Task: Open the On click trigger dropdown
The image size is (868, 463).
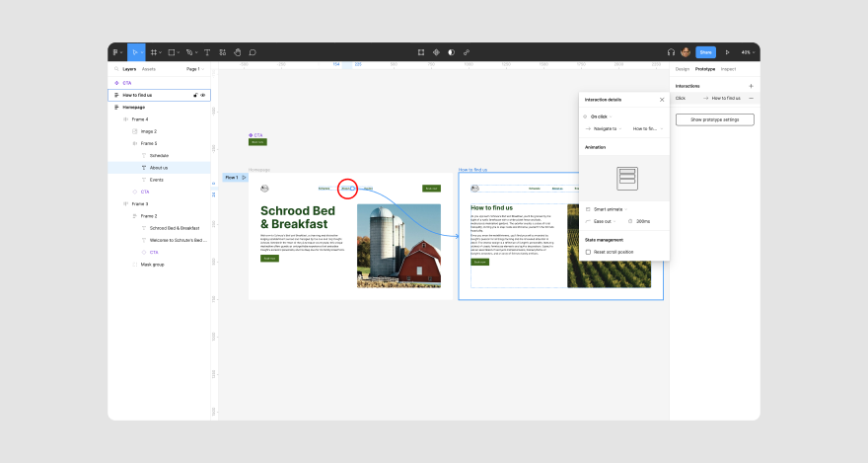Action: pos(601,116)
